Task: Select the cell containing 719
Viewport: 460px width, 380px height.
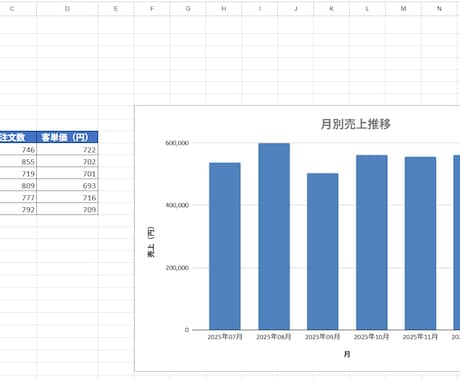Action: coord(18,173)
